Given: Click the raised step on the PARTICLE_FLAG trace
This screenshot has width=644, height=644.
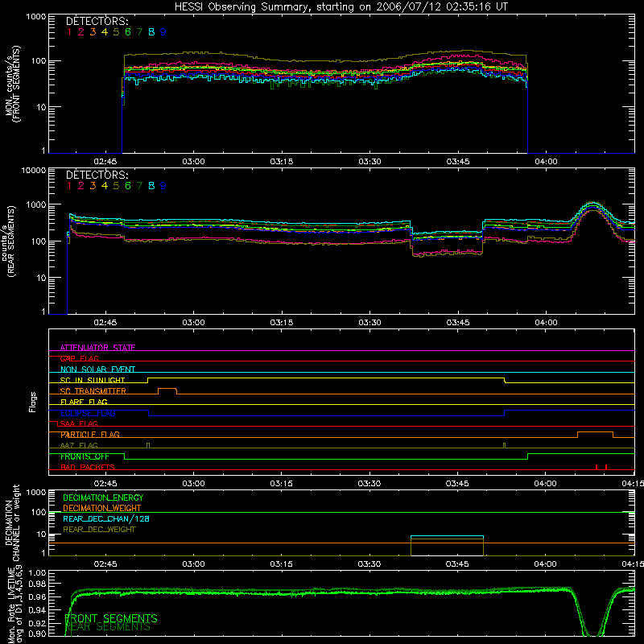Looking at the screenshot, I should pyautogui.click(x=595, y=435).
